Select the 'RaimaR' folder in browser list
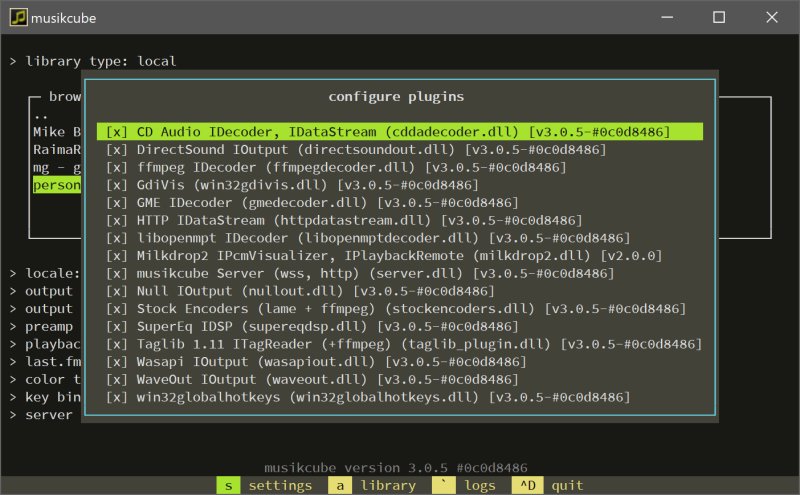The width and height of the screenshot is (800, 495). [57, 150]
